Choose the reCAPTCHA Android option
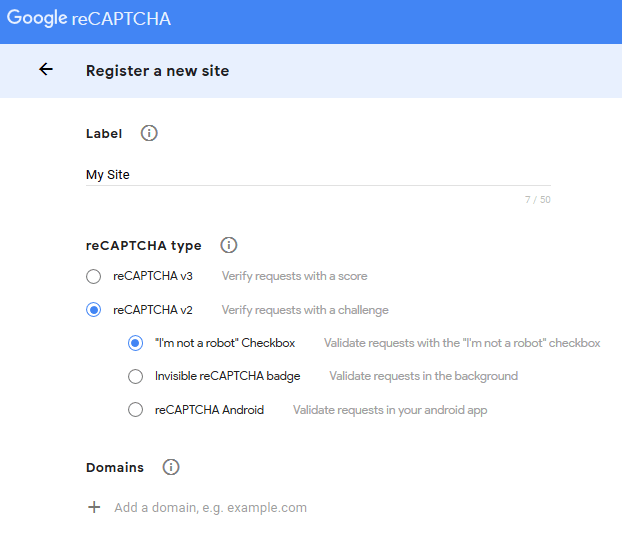 (x=135, y=409)
